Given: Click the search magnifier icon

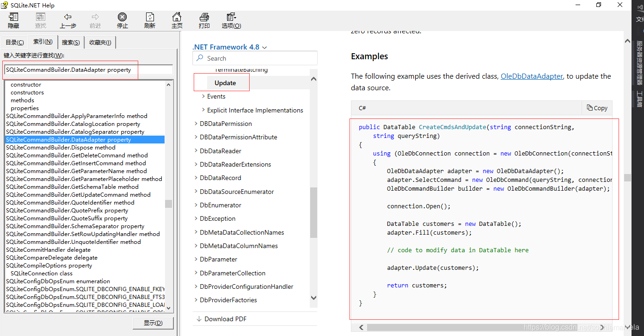Looking at the screenshot, I should 200,58.
